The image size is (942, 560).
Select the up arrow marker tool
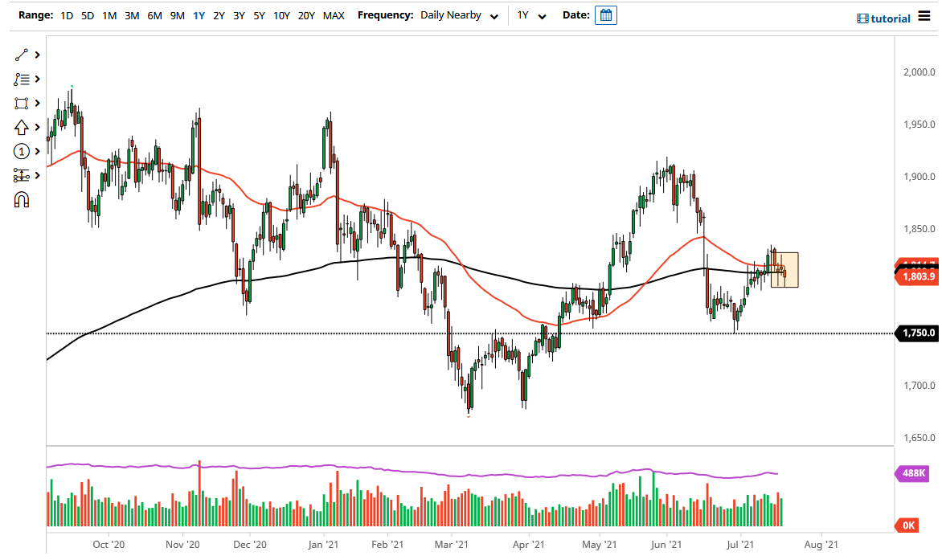coord(21,127)
